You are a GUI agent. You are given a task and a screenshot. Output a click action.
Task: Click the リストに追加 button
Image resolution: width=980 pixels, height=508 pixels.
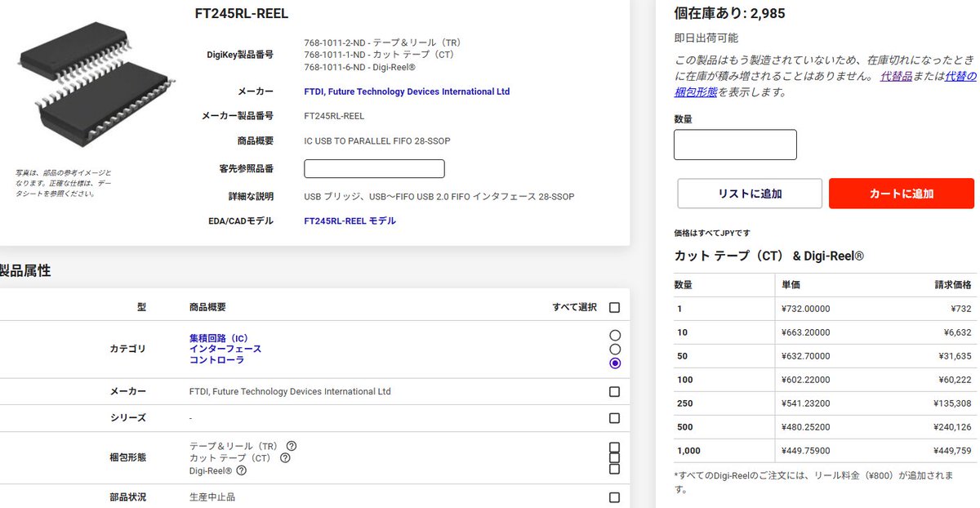click(750, 194)
